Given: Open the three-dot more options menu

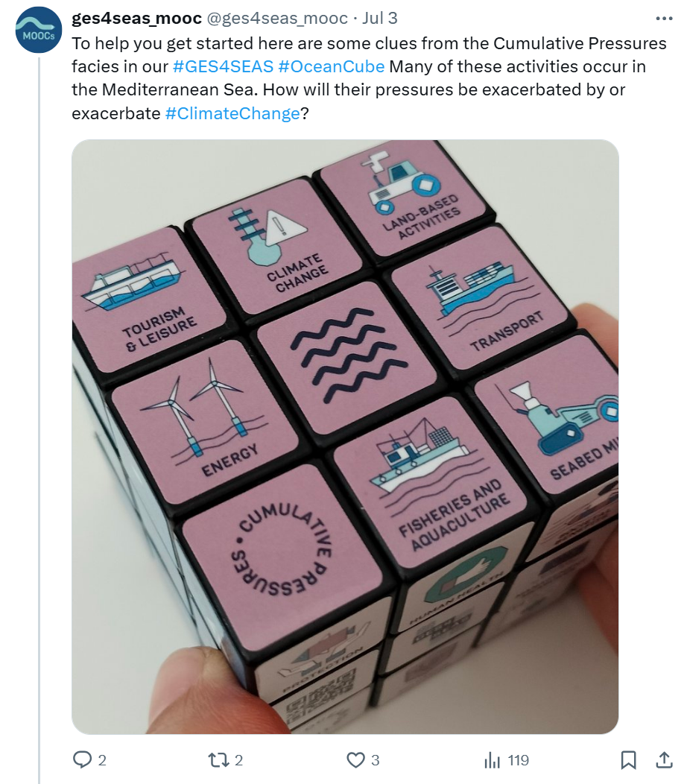Looking at the screenshot, I should point(664,19).
